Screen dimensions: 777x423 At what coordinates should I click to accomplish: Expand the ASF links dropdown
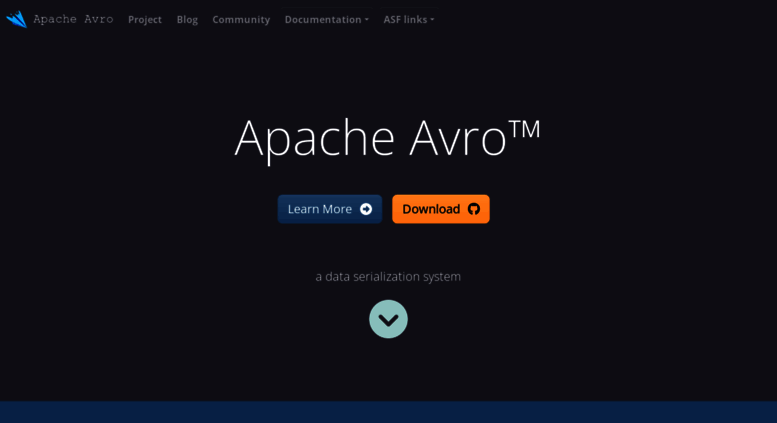[409, 20]
